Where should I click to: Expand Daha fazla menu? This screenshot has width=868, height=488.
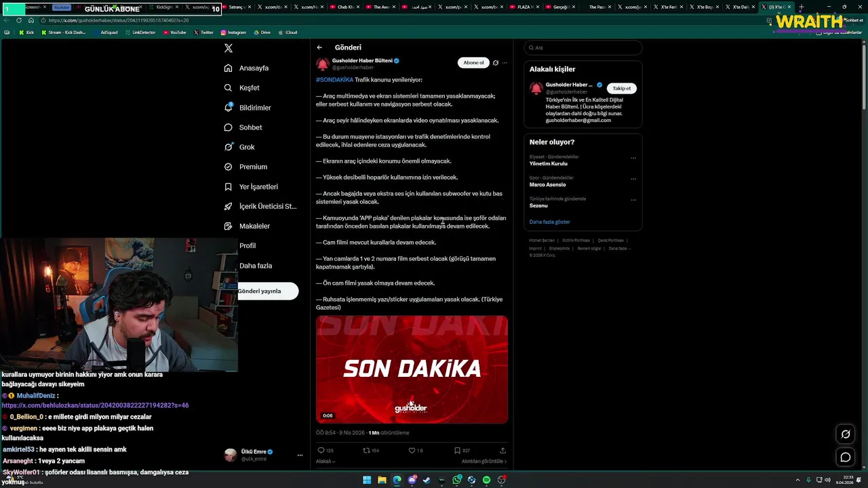(256, 266)
